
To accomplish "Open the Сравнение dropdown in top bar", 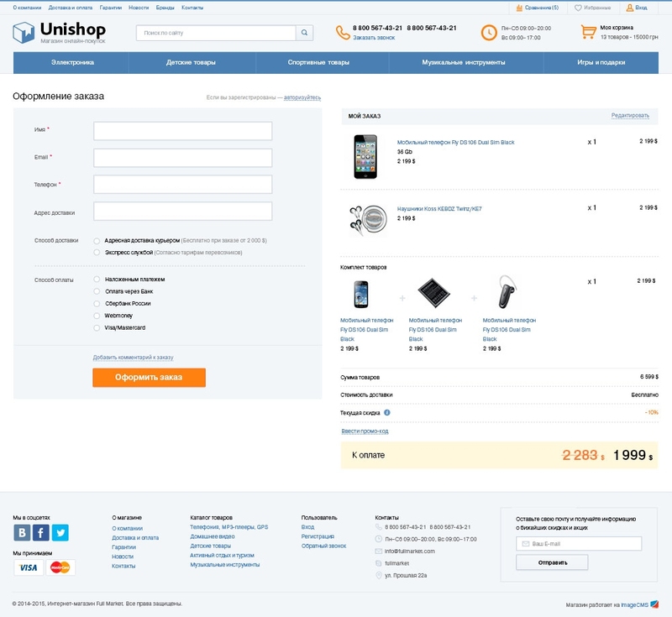I will click(537, 8).
